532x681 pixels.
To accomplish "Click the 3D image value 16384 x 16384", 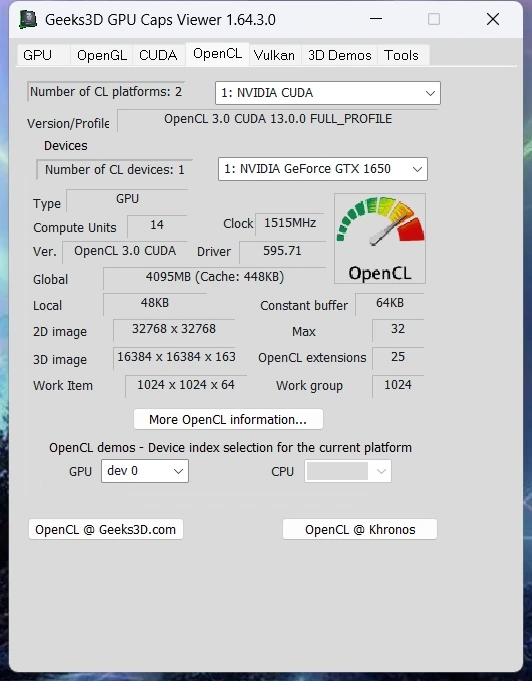I will [x=176, y=358].
